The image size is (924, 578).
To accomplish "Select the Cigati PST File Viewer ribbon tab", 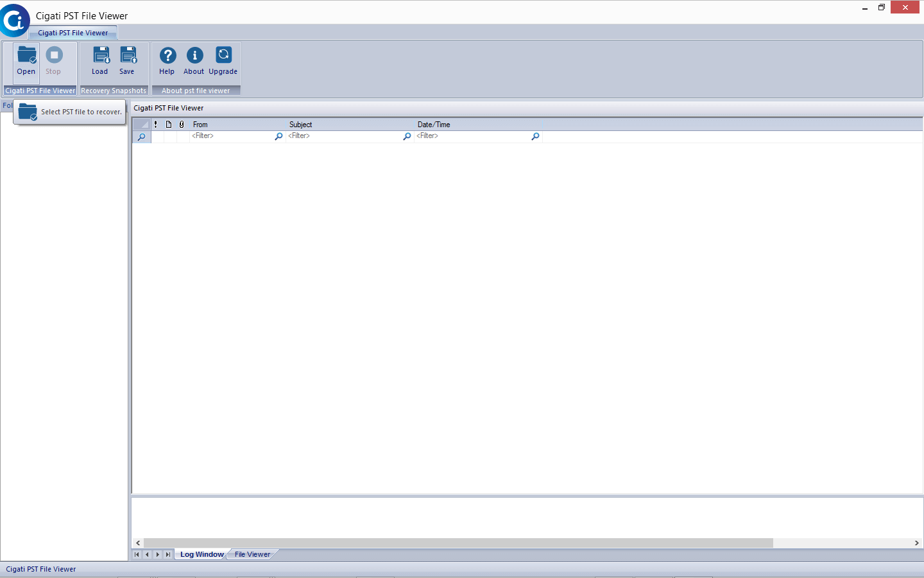I will (73, 33).
